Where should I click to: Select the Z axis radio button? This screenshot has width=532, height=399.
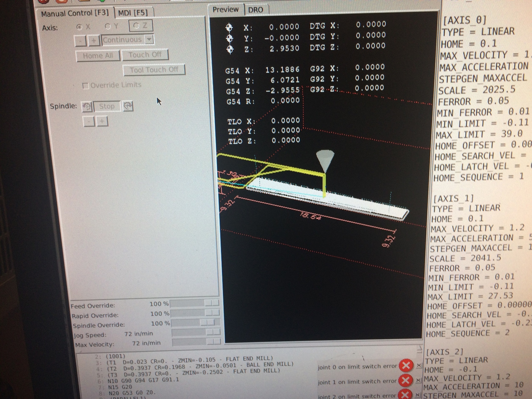tap(136, 26)
